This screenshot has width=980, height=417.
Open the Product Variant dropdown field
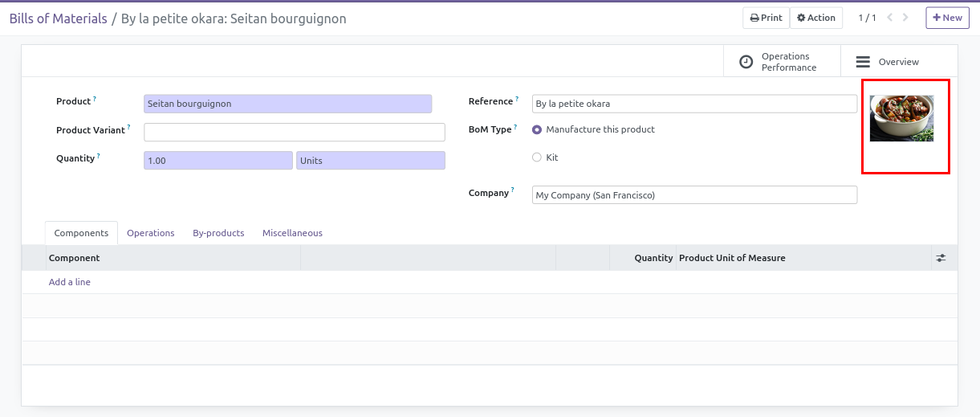294,132
